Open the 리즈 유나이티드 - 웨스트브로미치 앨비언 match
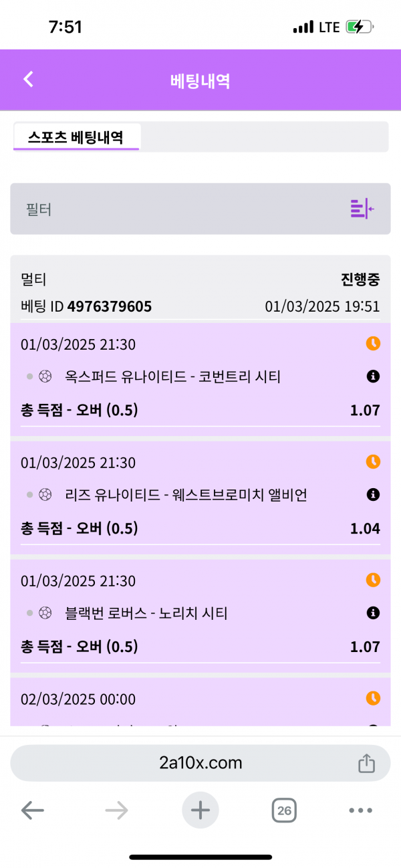The image size is (401, 868). click(x=186, y=496)
